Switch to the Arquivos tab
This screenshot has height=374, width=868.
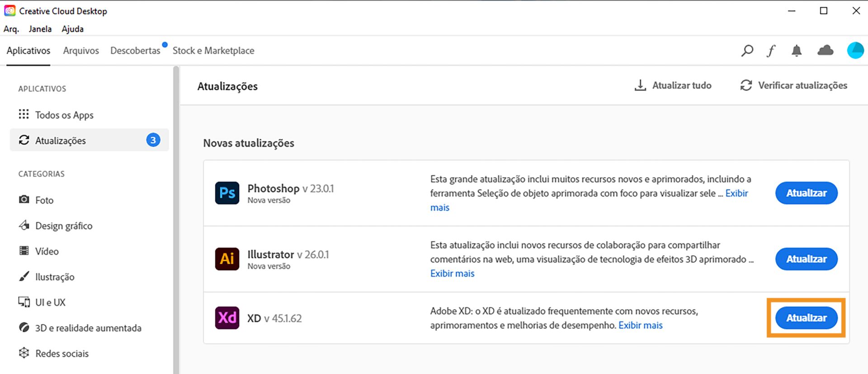point(81,51)
